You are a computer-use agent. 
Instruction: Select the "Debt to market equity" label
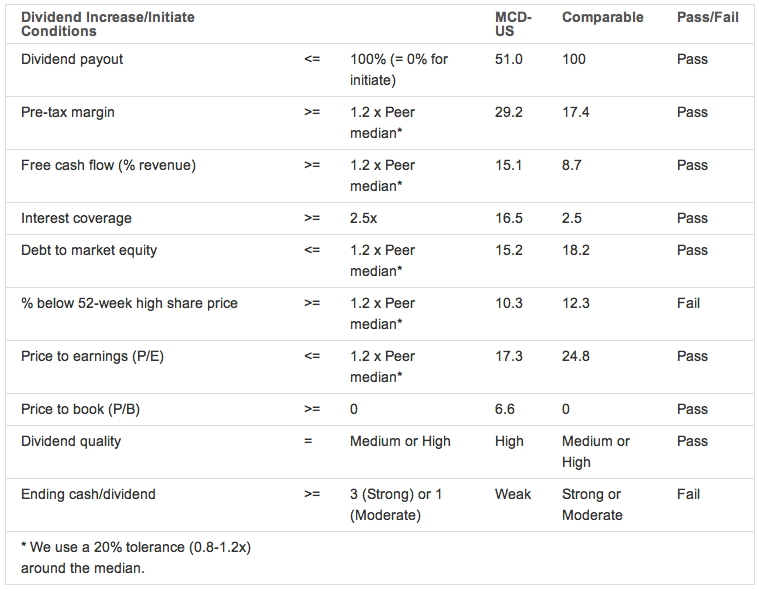(89, 250)
